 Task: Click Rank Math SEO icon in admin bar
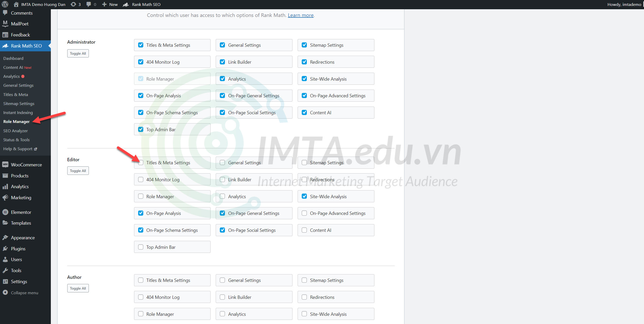pyautogui.click(x=126, y=5)
